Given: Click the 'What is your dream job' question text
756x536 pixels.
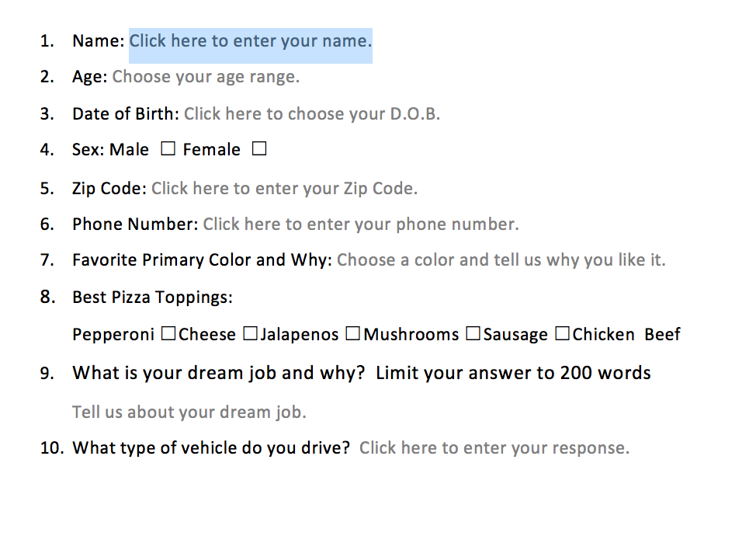Looking at the screenshot, I should click(218, 373).
